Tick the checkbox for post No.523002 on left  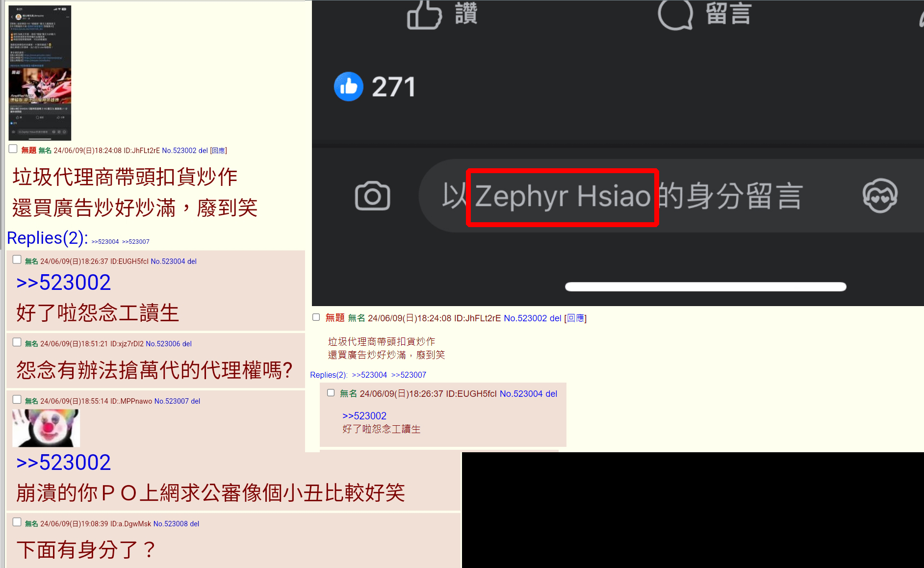[x=13, y=149]
